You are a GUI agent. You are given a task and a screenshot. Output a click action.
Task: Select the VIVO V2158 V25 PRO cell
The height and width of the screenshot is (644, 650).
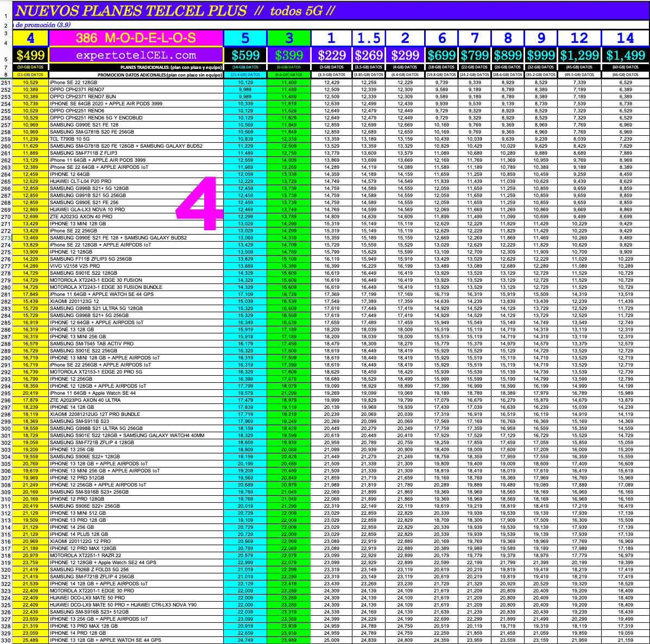point(136,266)
